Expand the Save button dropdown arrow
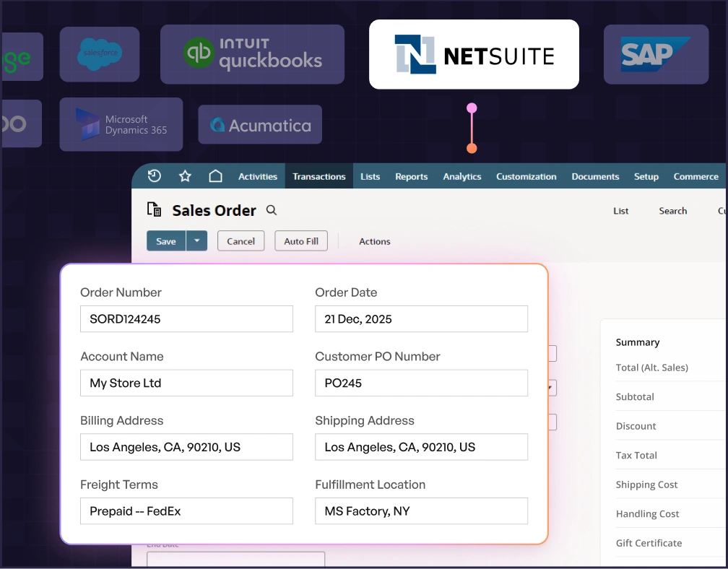Viewport: 728px width, 569px height. (x=197, y=241)
